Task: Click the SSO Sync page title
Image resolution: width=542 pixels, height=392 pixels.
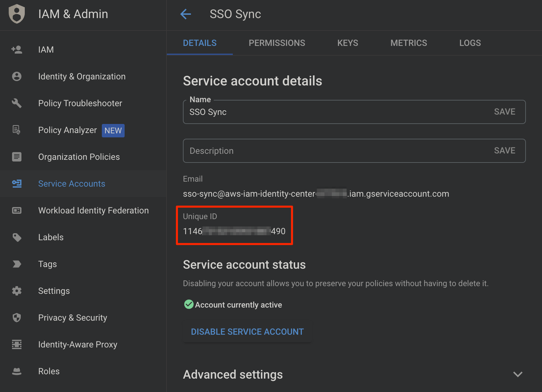Action: click(235, 14)
